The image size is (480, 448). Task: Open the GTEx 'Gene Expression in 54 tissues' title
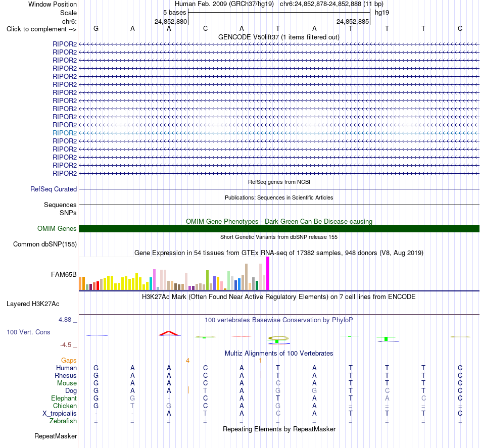(x=279, y=253)
